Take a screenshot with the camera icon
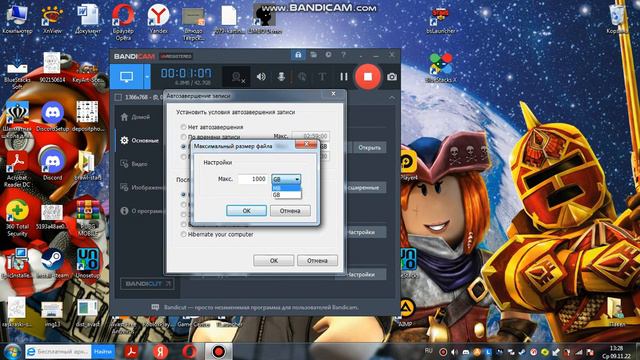This screenshot has width=640, height=360. 392,77
